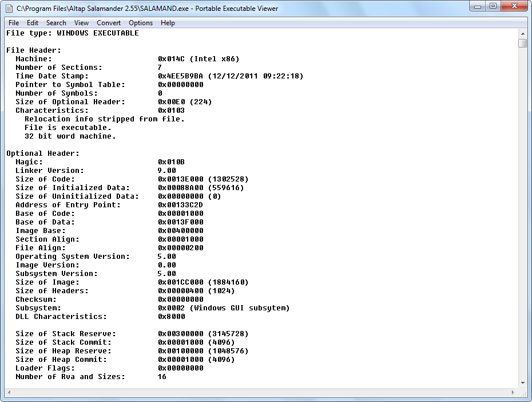Click entry point address 0x00133C2D

pos(180,205)
